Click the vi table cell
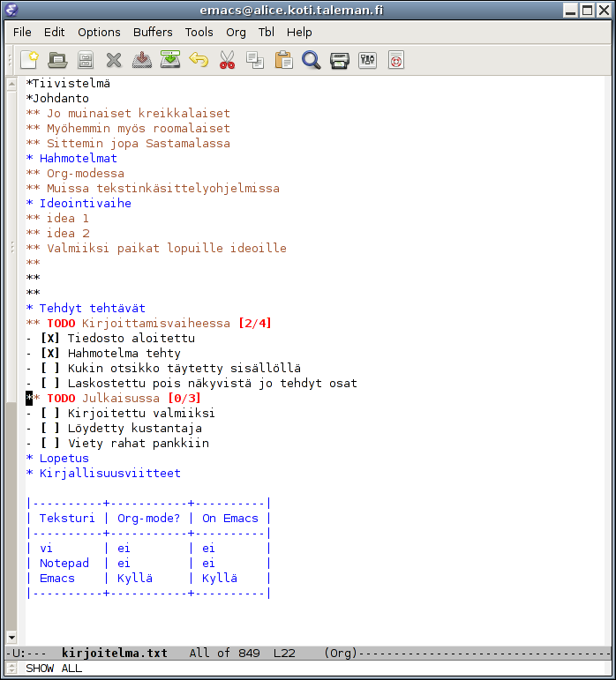 tap(47, 549)
